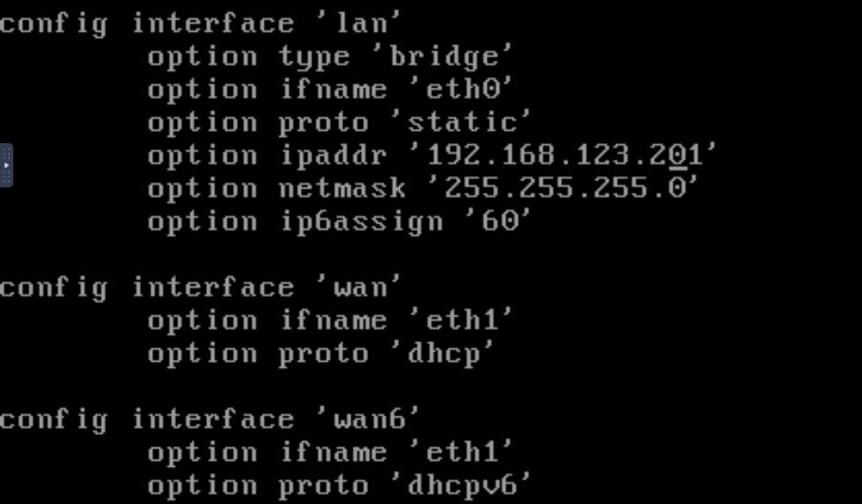Image resolution: width=862 pixels, height=504 pixels.
Task: Click the 'type' option keyword
Action: click(x=314, y=57)
